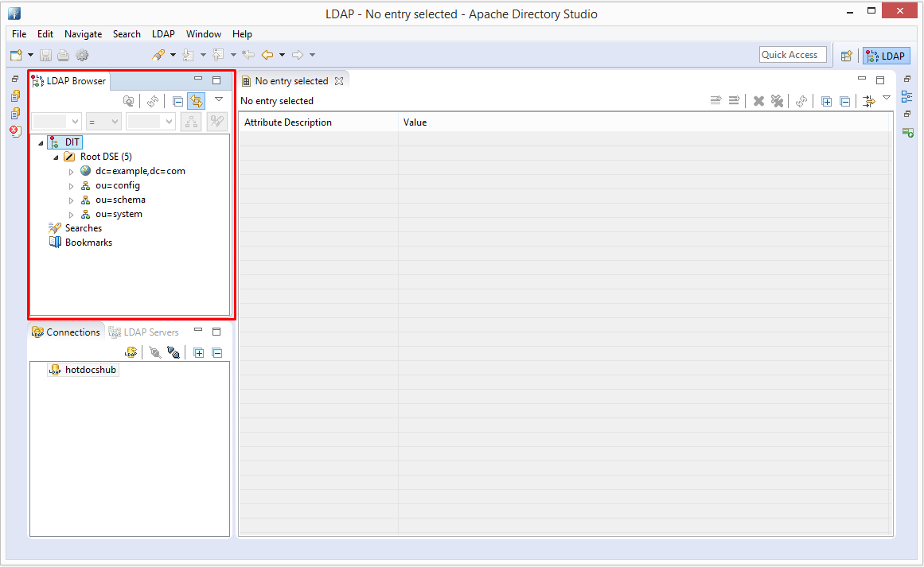
Task: Click the Open Perspective icon
Action: (x=847, y=56)
